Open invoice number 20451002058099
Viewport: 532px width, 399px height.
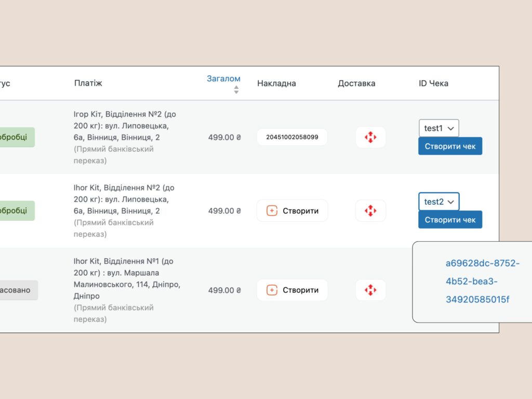tap(292, 137)
